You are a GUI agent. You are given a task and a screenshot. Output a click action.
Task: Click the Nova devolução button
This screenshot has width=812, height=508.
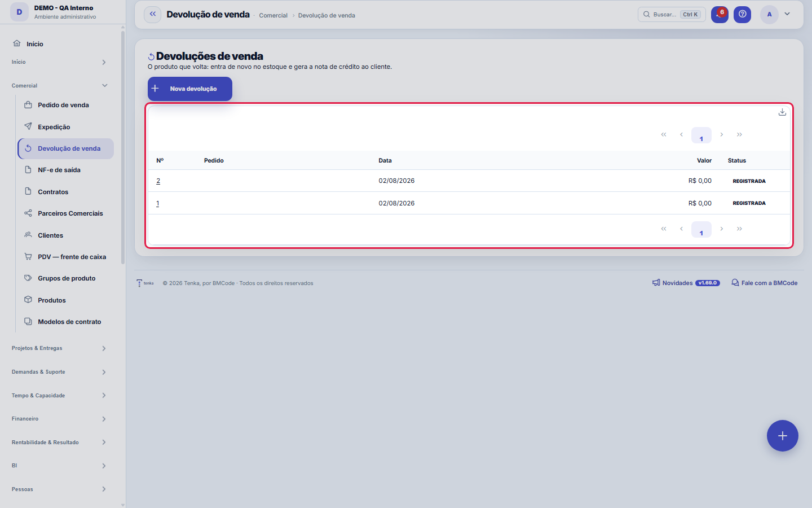point(190,89)
